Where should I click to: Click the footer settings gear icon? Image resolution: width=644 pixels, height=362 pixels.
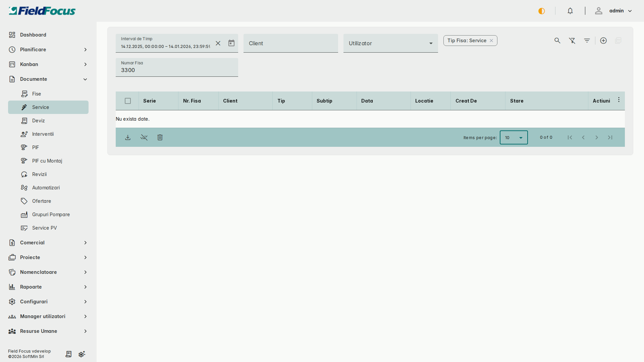point(82,354)
